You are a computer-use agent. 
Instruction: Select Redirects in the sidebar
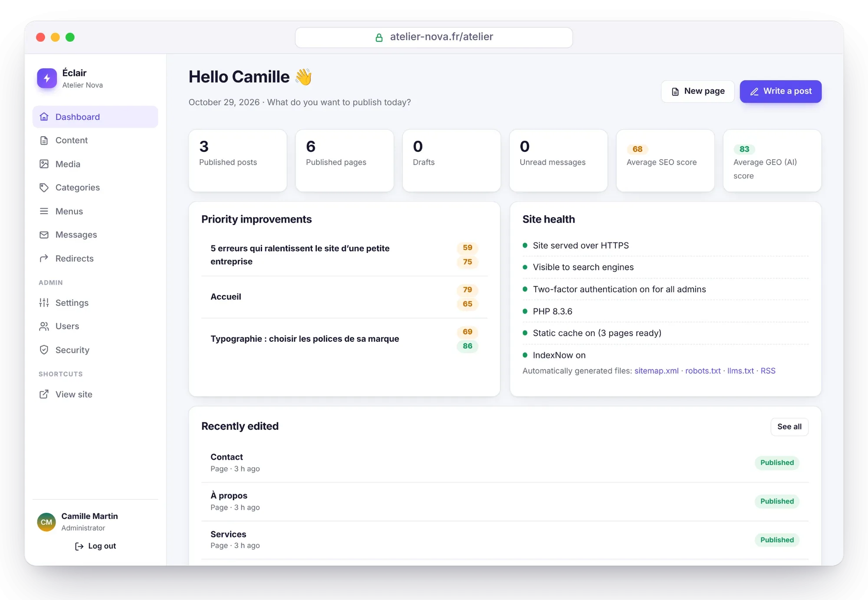pyautogui.click(x=95, y=259)
